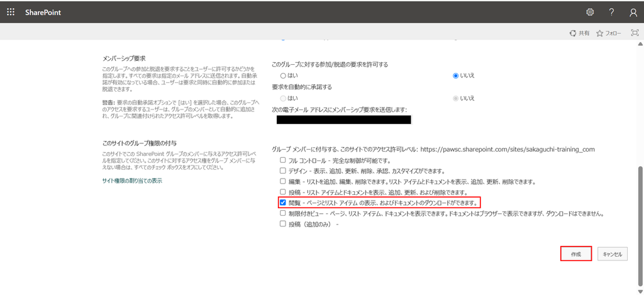Click the メンバーシップ要求 section heading
644x295 pixels.
(124, 58)
